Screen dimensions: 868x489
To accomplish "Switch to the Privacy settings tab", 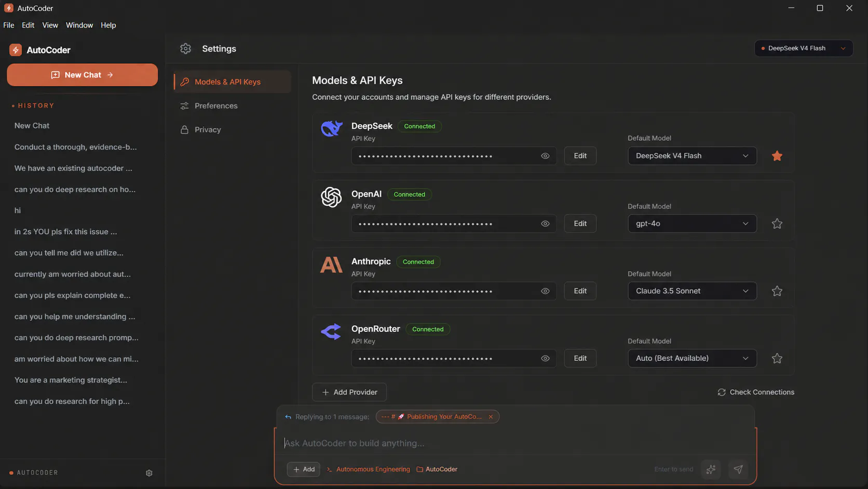I will 233,129.
